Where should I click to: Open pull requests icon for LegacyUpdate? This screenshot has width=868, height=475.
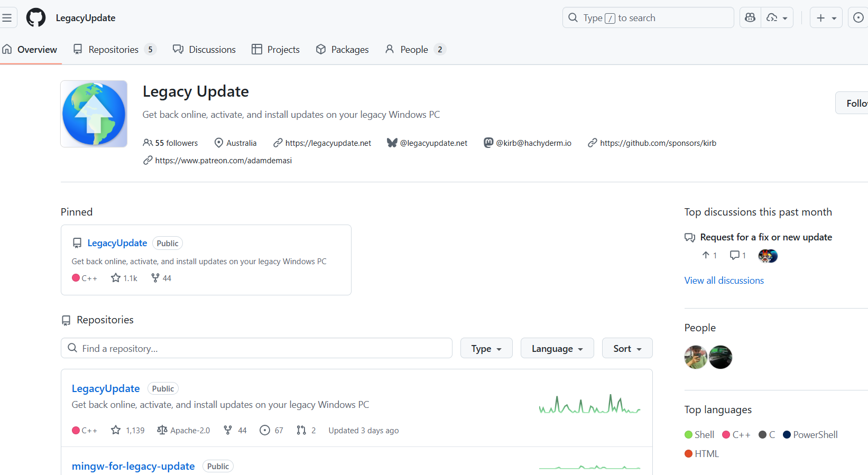coord(301,430)
